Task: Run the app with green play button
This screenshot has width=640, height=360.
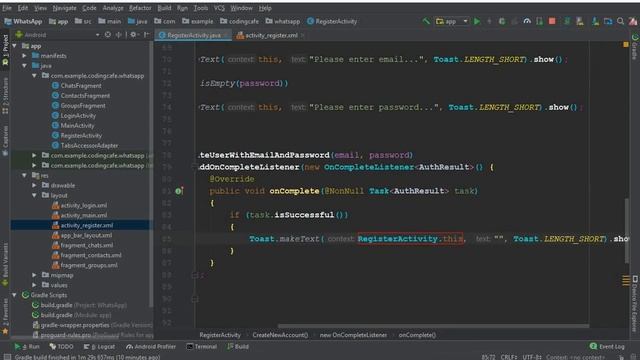Action: [x=477, y=21]
